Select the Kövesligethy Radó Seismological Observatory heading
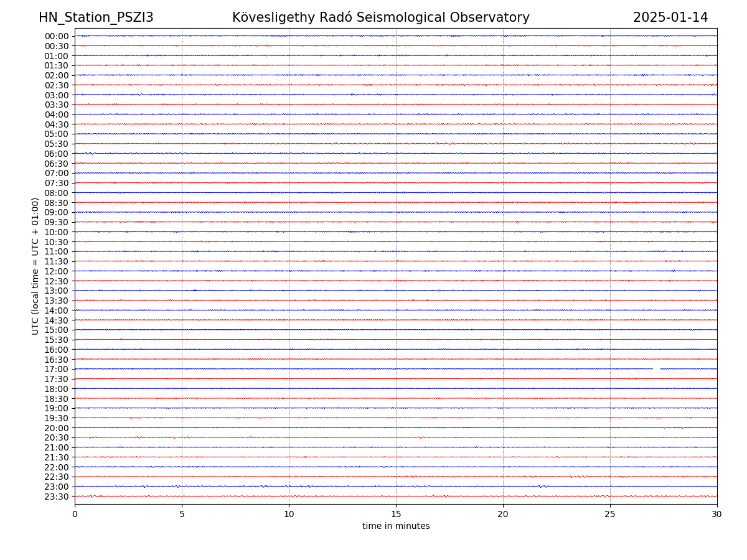Screen dimensions: 747x560 coord(380,17)
